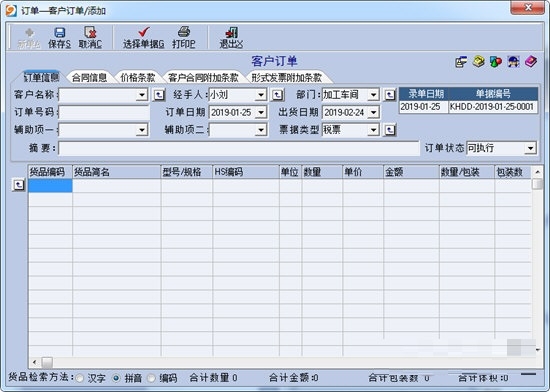Select 编码 search method radio button
The height and width of the screenshot is (392, 550).
(x=151, y=378)
